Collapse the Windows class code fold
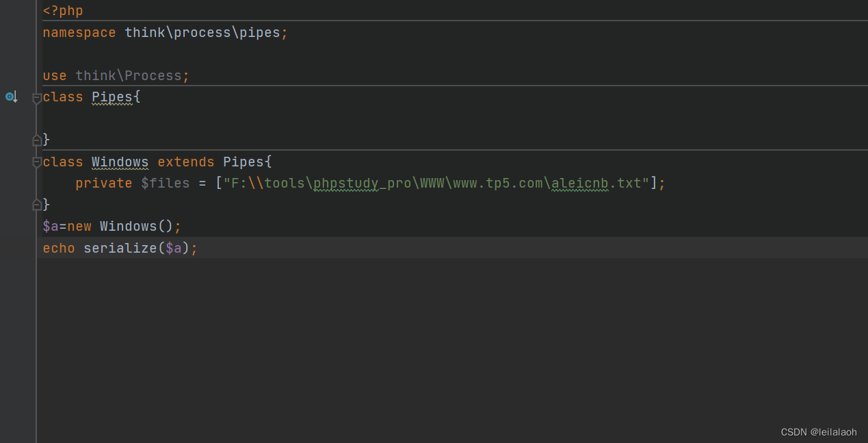This screenshot has height=443, width=868. pyautogui.click(x=36, y=162)
